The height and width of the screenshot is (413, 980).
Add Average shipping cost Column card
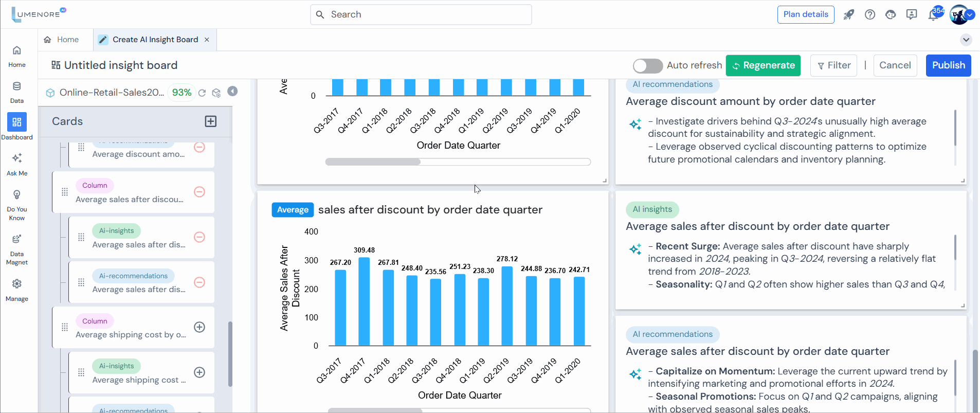point(199,327)
